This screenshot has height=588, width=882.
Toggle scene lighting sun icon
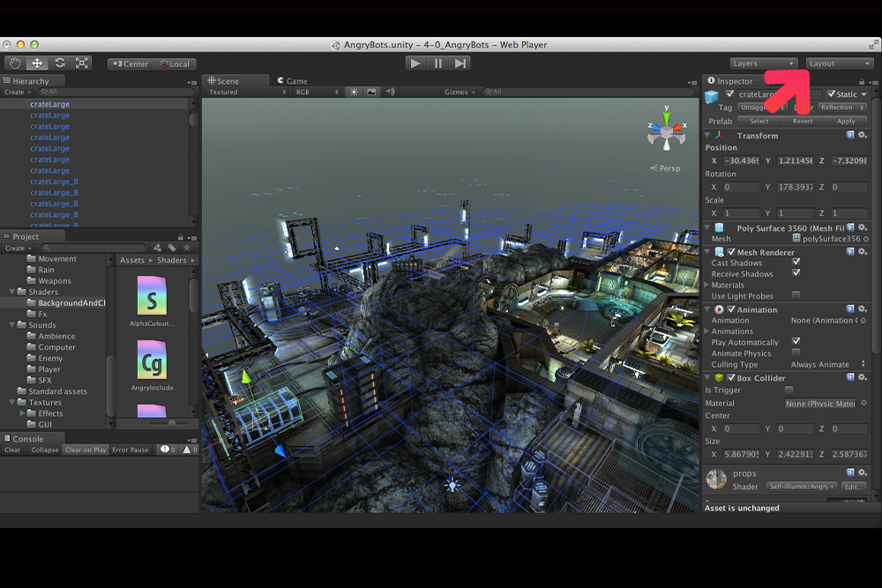tap(354, 92)
